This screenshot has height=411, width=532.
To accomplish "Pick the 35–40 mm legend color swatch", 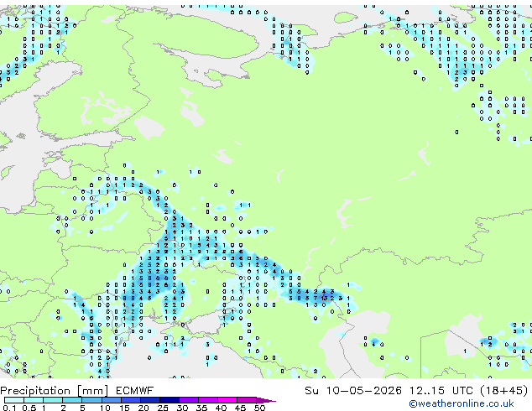I will (208, 400).
